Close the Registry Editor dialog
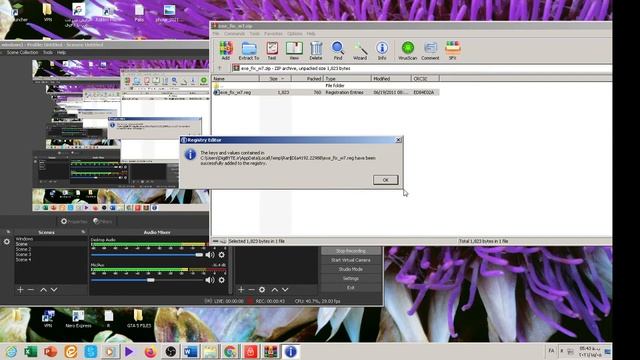This screenshot has height=360, width=640. click(398, 140)
